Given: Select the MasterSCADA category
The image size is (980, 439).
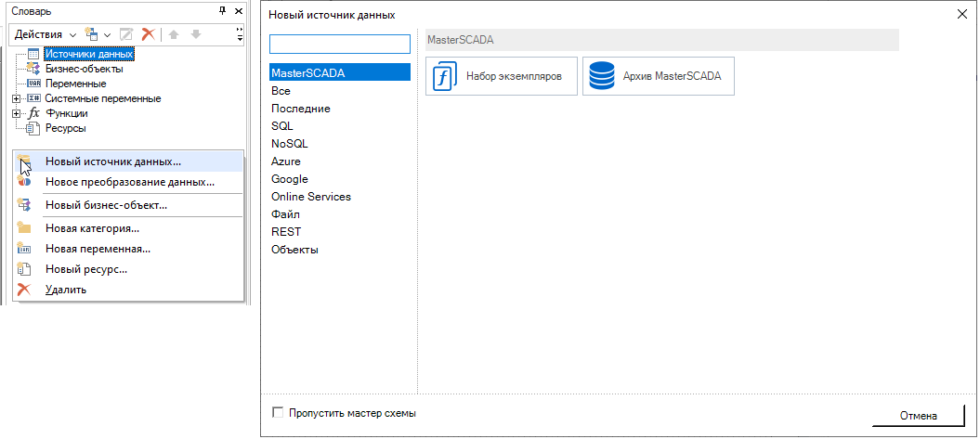Looking at the screenshot, I should (340, 73).
